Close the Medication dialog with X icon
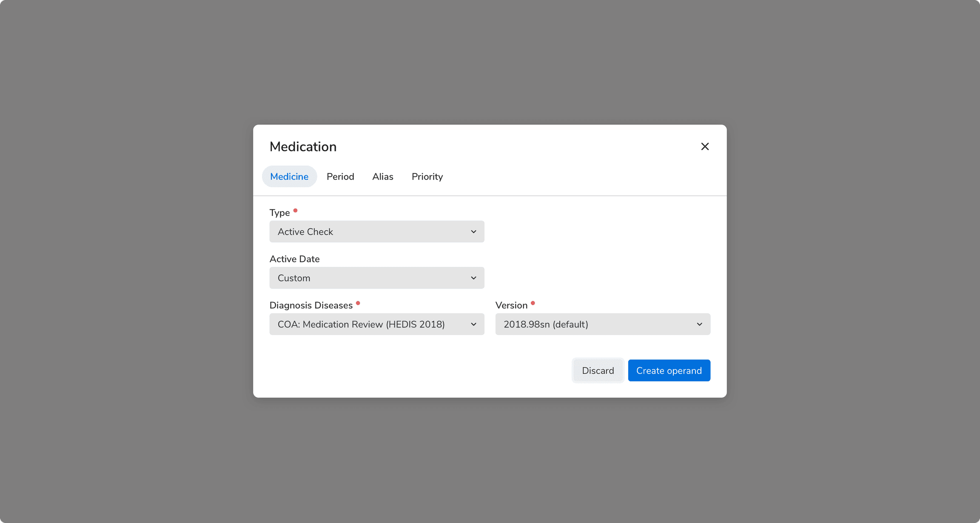 click(x=705, y=146)
